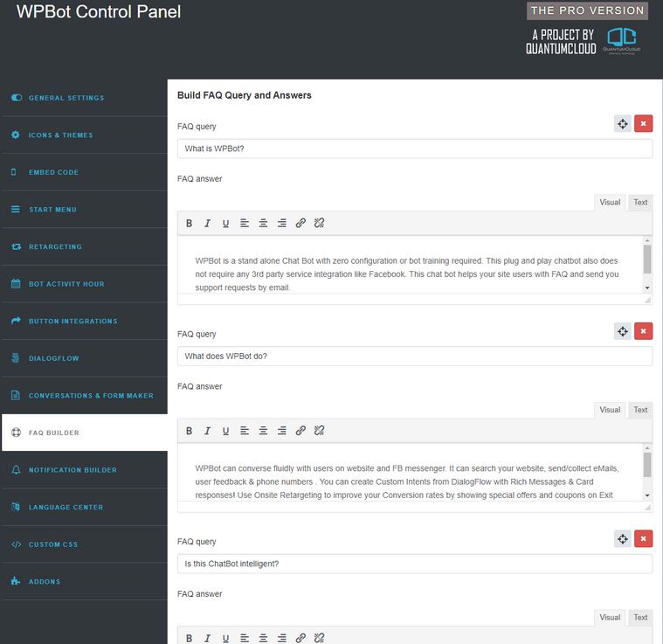Insert link in first FAQ editor
Viewport: 663px width, 644px height.
click(300, 224)
